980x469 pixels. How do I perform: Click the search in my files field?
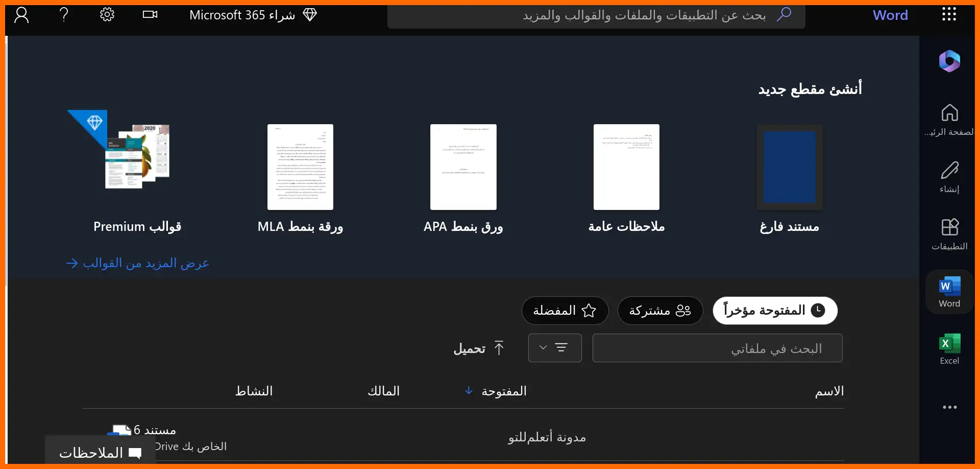(x=717, y=348)
